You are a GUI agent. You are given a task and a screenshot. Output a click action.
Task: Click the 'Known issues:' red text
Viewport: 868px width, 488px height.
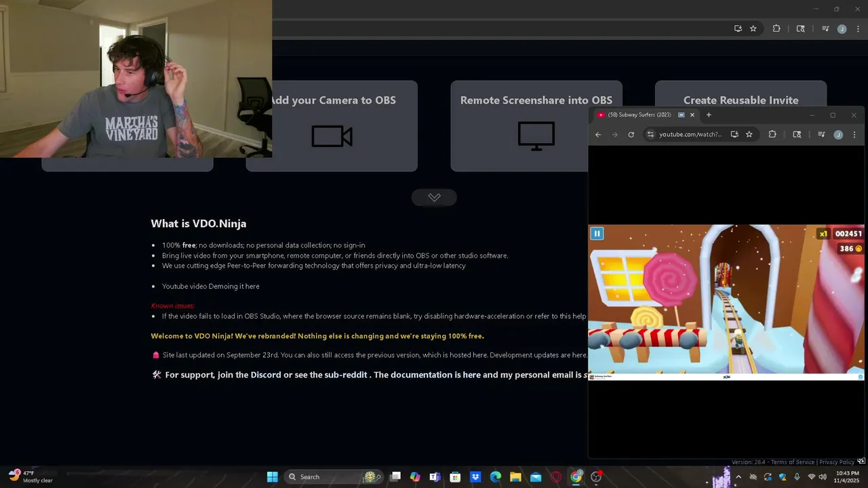point(172,306)
